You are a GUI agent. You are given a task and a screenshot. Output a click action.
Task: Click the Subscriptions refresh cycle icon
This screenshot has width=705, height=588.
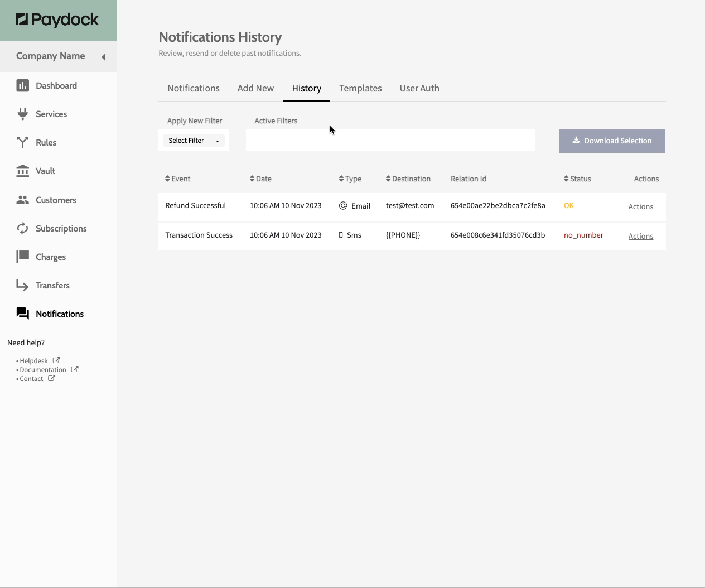22,228
